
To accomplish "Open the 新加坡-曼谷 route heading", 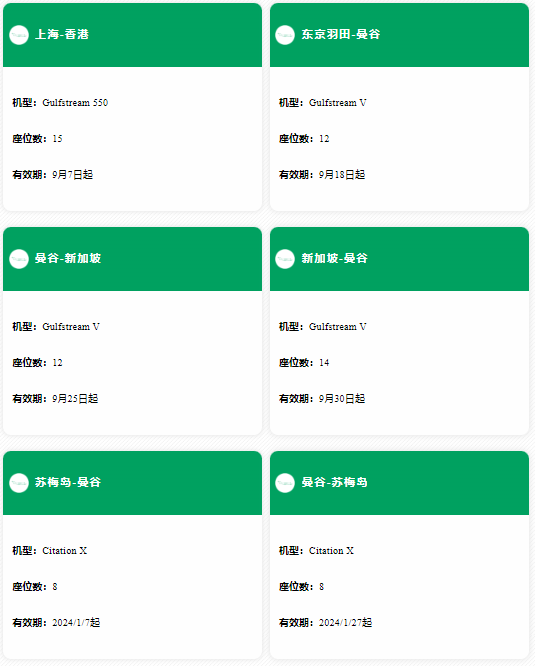I will click(335, 258).
